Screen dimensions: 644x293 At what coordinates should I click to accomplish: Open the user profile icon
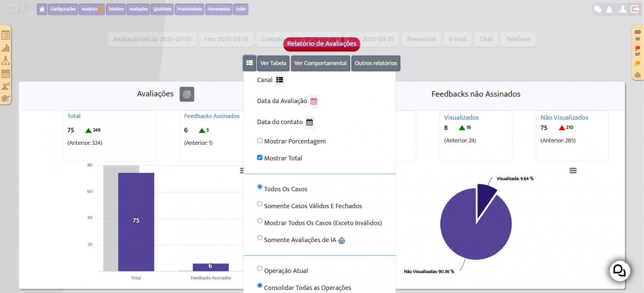(x=623, y=9)
